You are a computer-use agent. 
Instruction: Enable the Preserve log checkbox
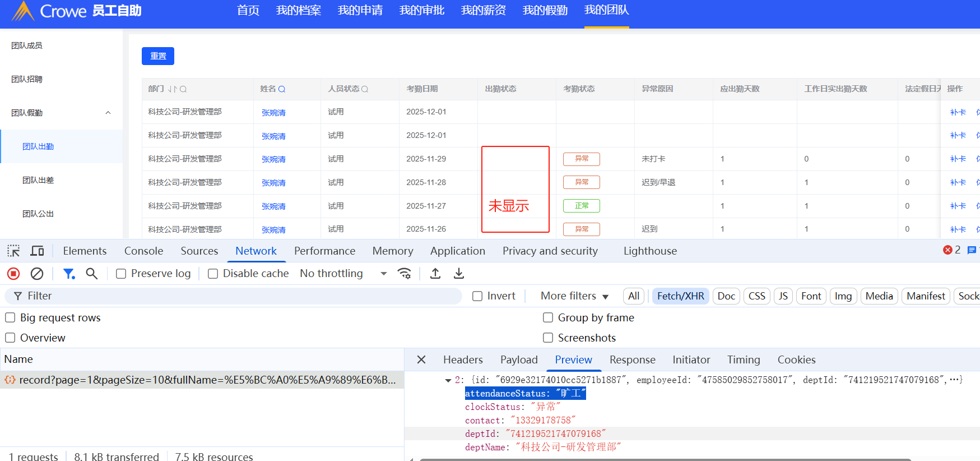tap(121, 274)
